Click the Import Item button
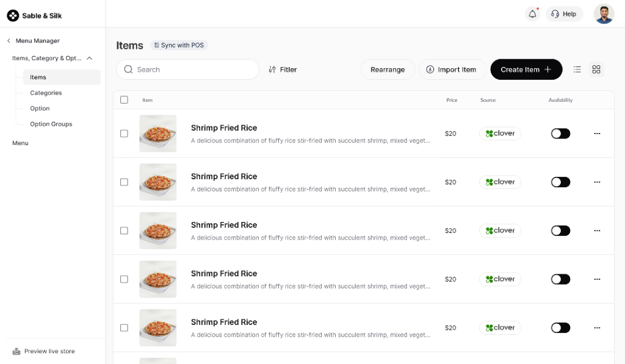This screenshot has height=364, width=625. tap(452, 70)
